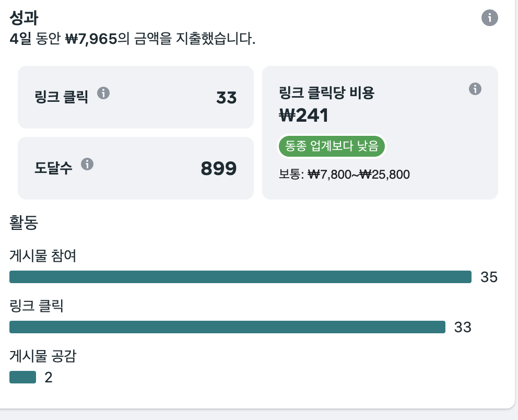Click the 성과 title text
Viewport: 518px width, 420px height.
tap(24, 18)
